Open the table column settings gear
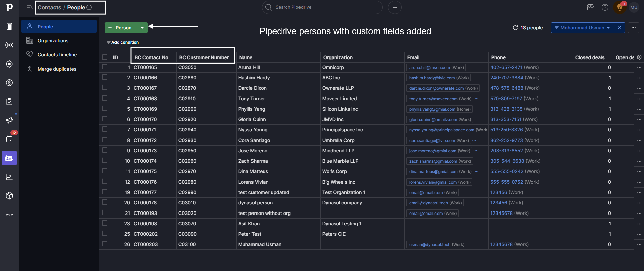This screenshot has width=644, height=271. (639, 57)
